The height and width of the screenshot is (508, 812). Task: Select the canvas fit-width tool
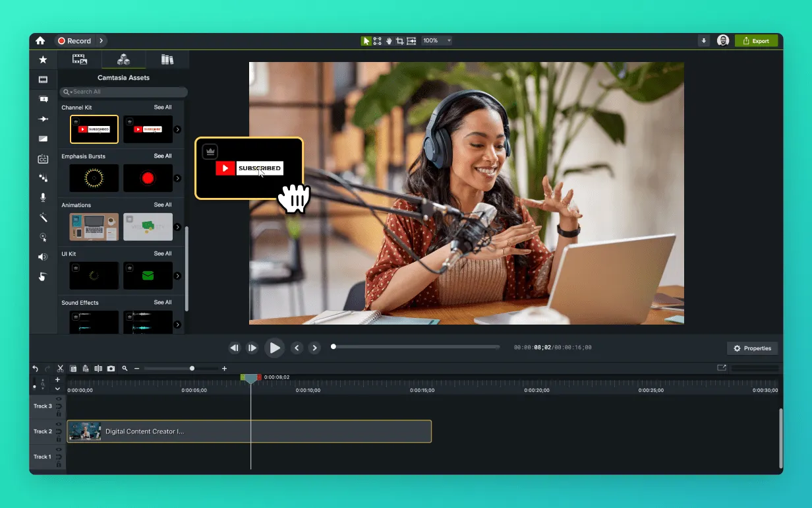point(411,41)
